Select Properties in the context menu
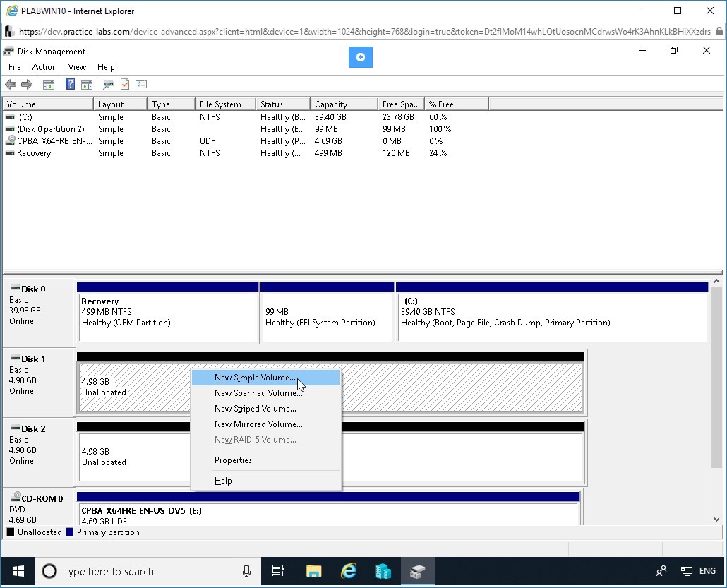Image resolution: width=727 pixels, height=588 pixels. point(266,460)
